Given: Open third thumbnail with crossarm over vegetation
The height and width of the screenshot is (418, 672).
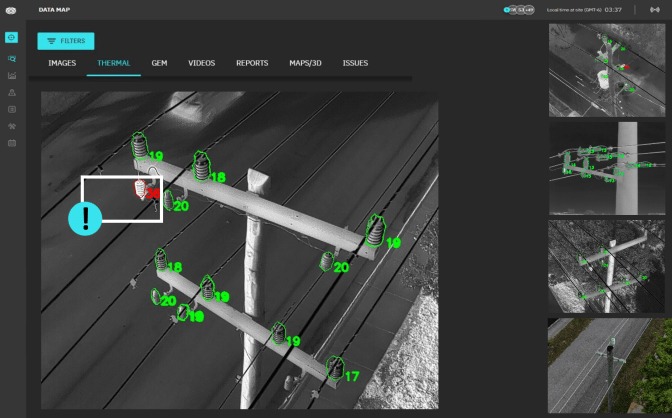Looking at the screenshot, I should click(607, 266).
